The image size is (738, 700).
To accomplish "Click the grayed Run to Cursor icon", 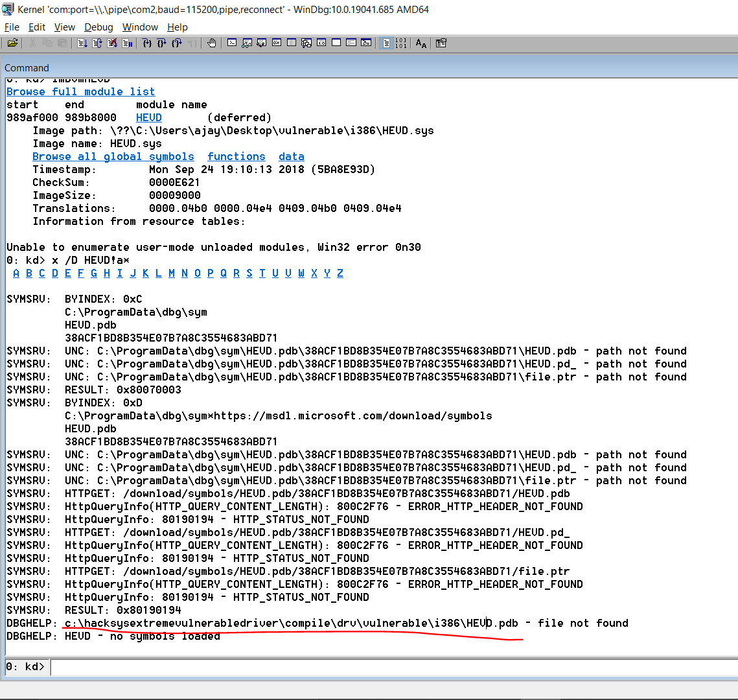I will coord(192,43).
